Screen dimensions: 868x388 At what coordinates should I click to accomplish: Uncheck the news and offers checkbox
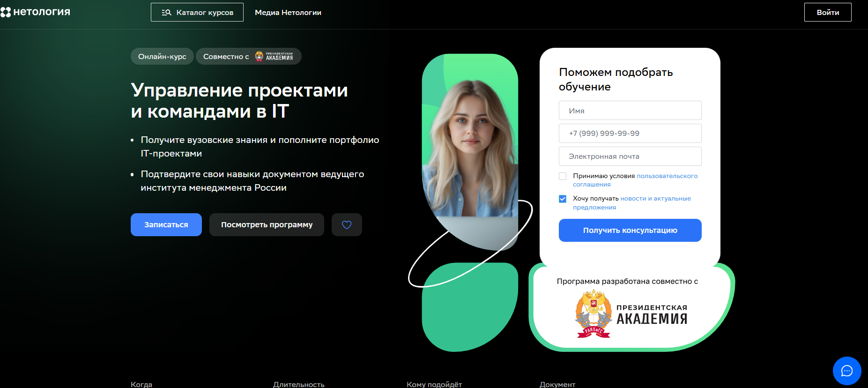563,199
